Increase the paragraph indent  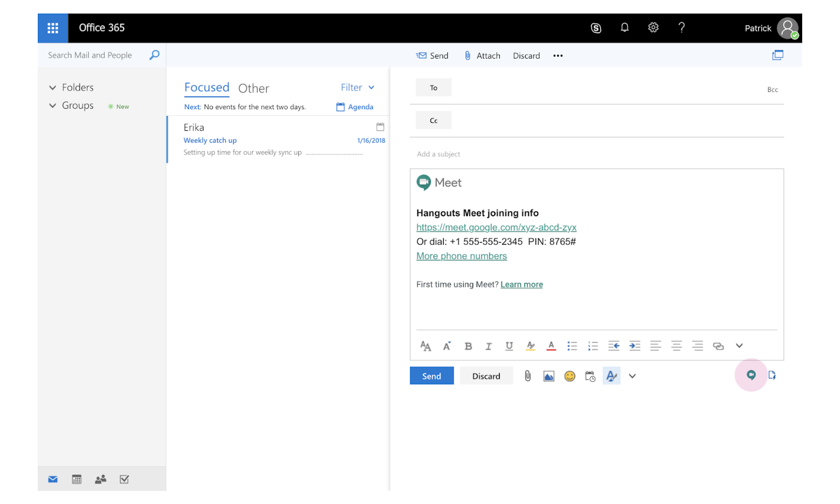[x=635, y=345]
